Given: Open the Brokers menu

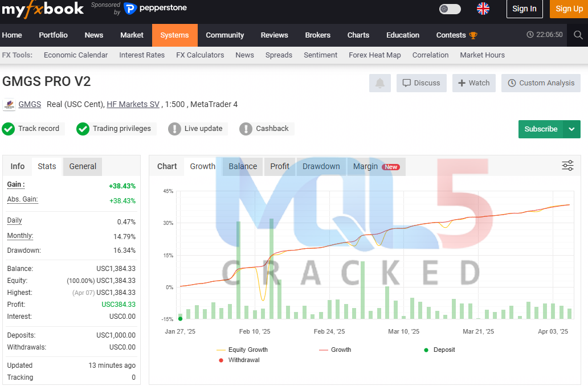Looking at the screenshot, I should 317,35.
